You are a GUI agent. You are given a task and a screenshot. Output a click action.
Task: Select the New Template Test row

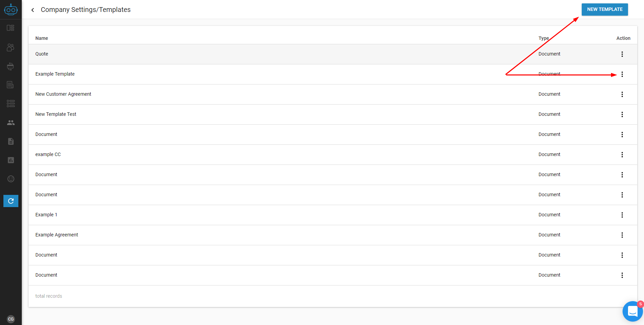coord(333,114)
